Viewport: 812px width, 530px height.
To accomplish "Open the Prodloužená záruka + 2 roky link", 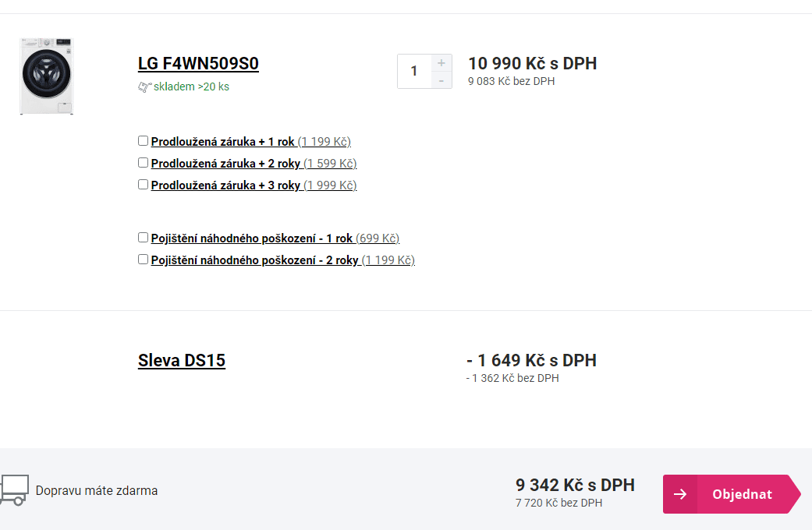I will [x=254, y=164].
